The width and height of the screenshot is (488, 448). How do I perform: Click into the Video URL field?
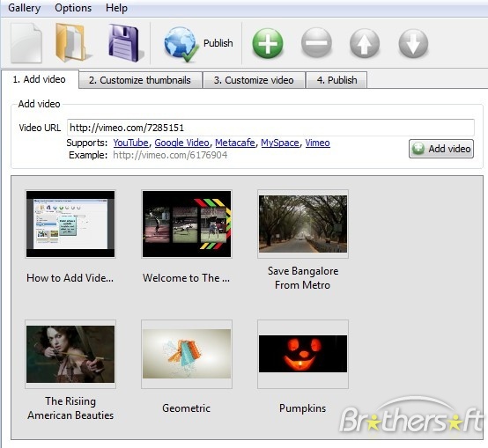[270, 128]
